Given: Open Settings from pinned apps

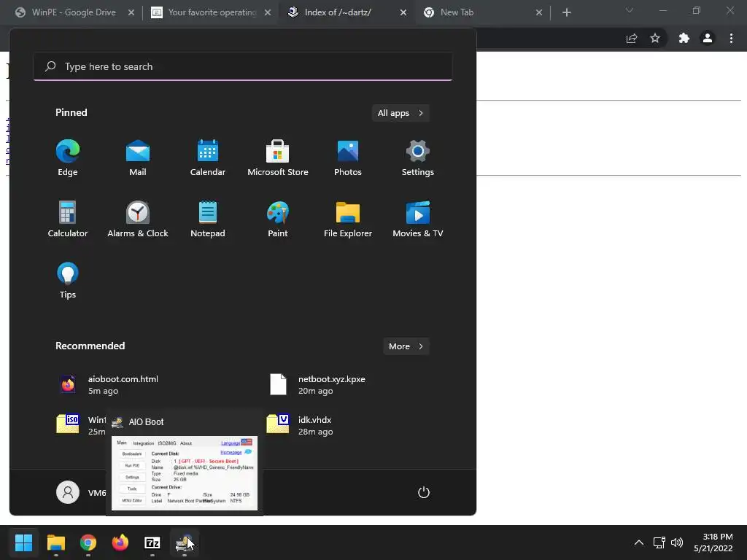Looking at the screenshot, I should (418, 158).
